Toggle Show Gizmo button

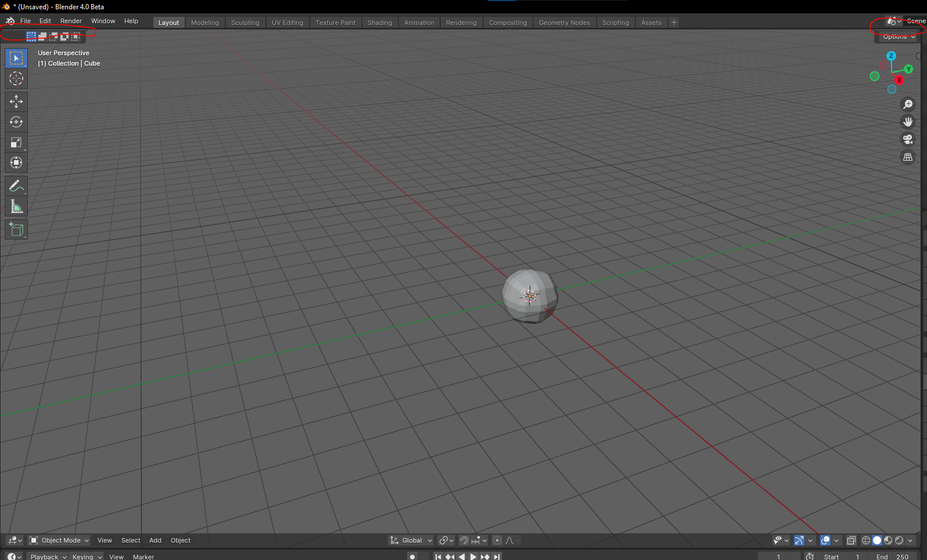799,540
